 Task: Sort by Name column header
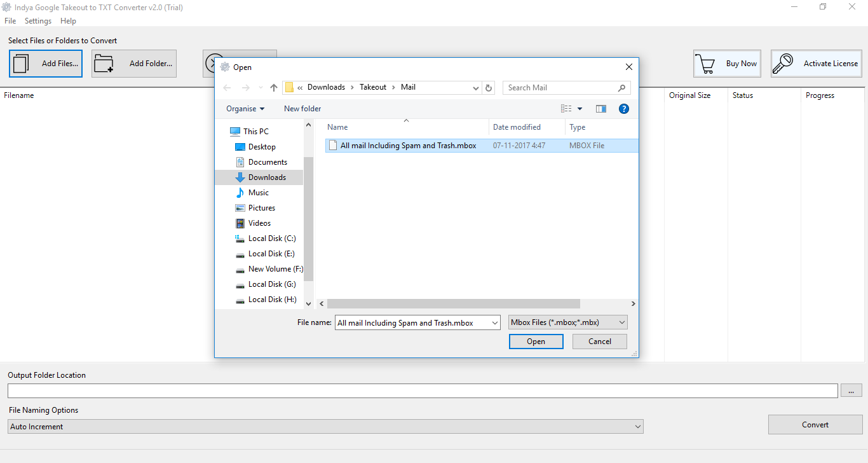[337, 127]
